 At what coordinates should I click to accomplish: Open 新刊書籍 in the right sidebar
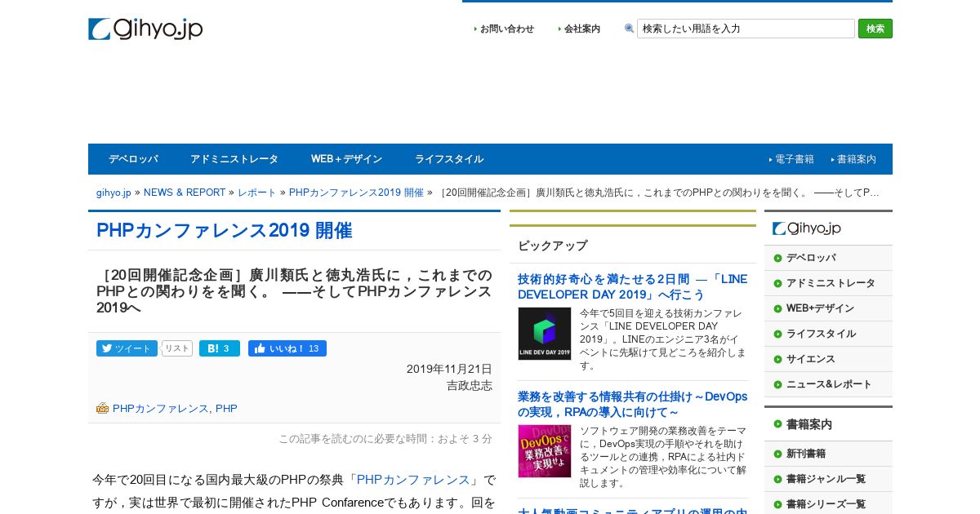(x=806, y=454)
